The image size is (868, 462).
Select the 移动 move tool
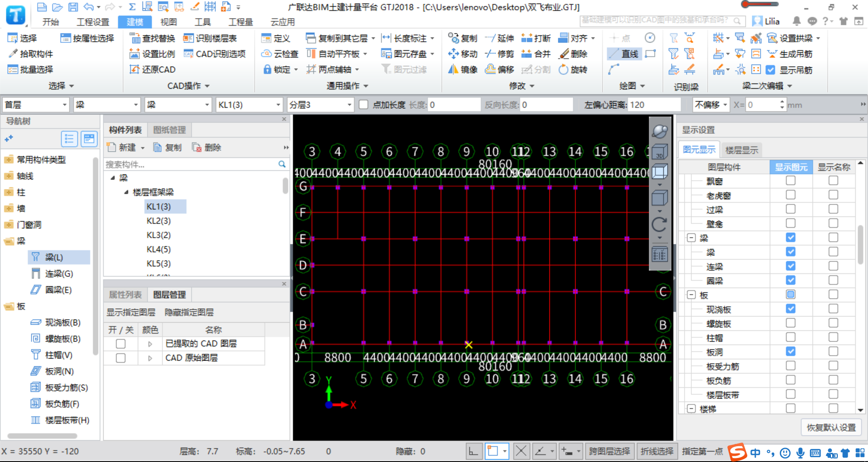click(x=463, y=54)
